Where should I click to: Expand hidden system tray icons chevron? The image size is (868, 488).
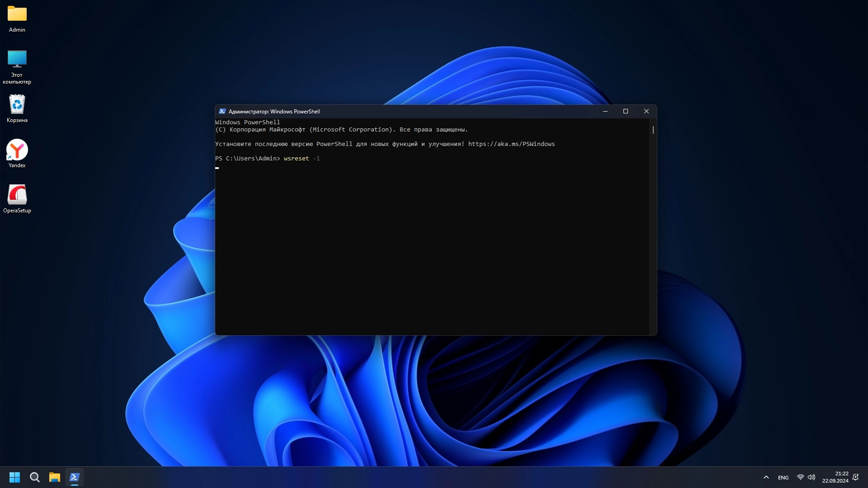click(x=766, y=477)
